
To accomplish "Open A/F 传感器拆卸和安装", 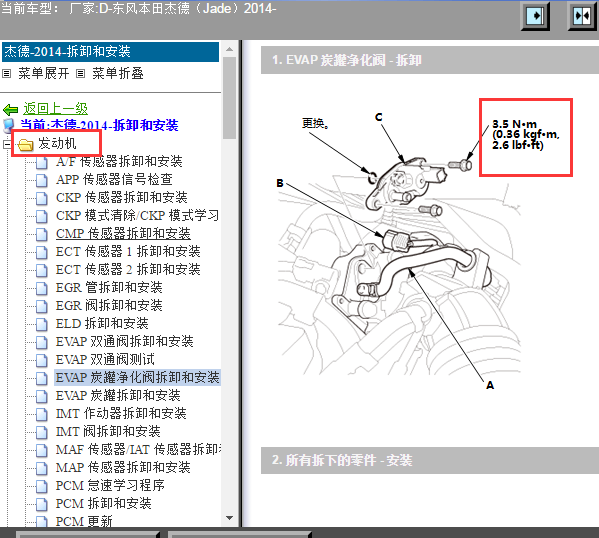I will [x=119, y=162].
